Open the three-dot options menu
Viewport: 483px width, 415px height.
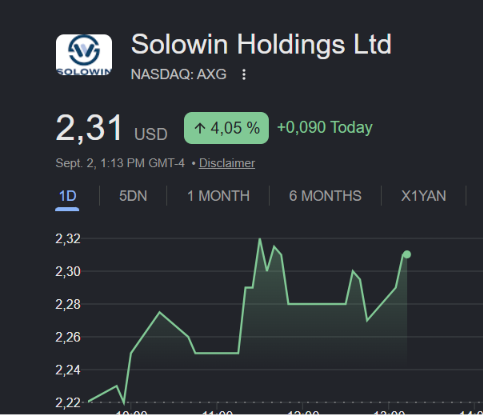pyautogui.click(x=244, y=74)
